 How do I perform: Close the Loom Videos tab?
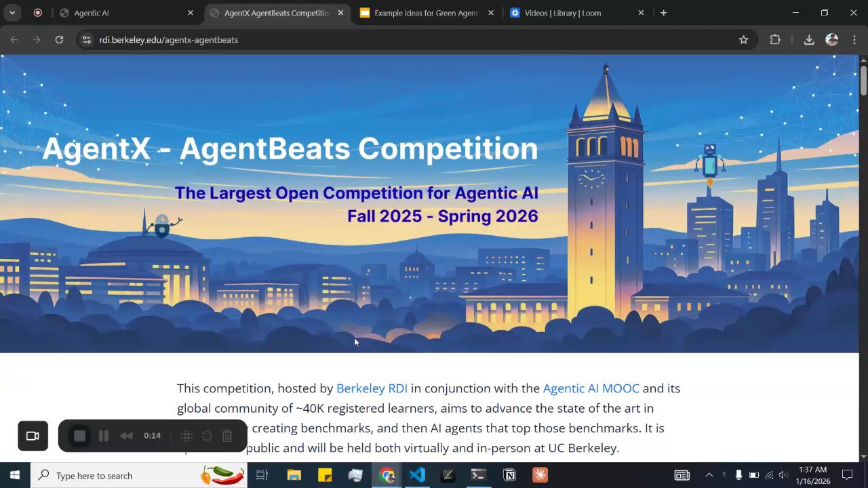pos(641,13)
